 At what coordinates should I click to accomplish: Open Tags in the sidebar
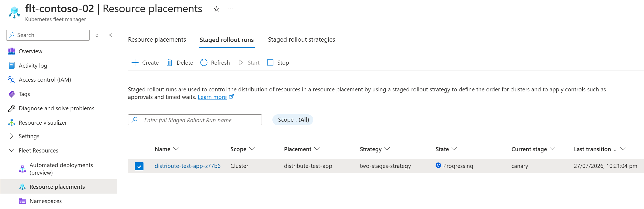pyautogui.click(x=24, y=94)
